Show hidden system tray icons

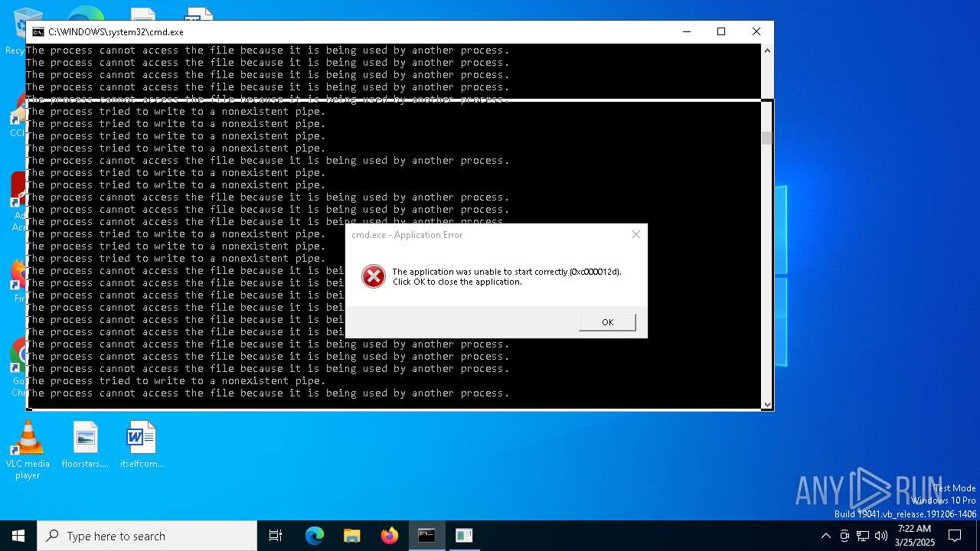[x=825, y=536]
